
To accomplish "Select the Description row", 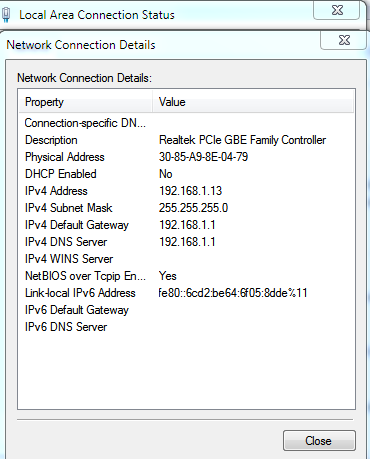I will [x=186, y=140].
